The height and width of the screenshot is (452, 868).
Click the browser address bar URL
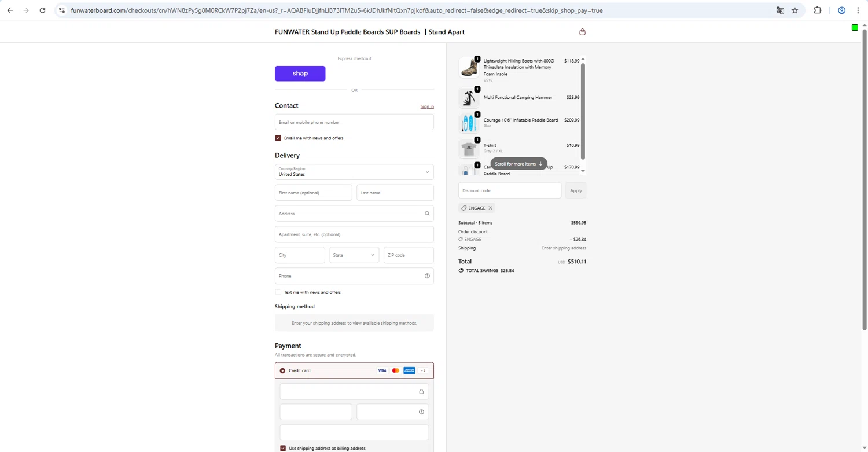337,10
